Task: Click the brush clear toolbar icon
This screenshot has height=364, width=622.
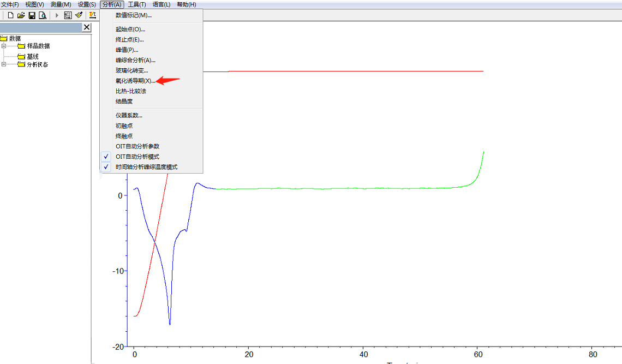Action: point(79,15)
